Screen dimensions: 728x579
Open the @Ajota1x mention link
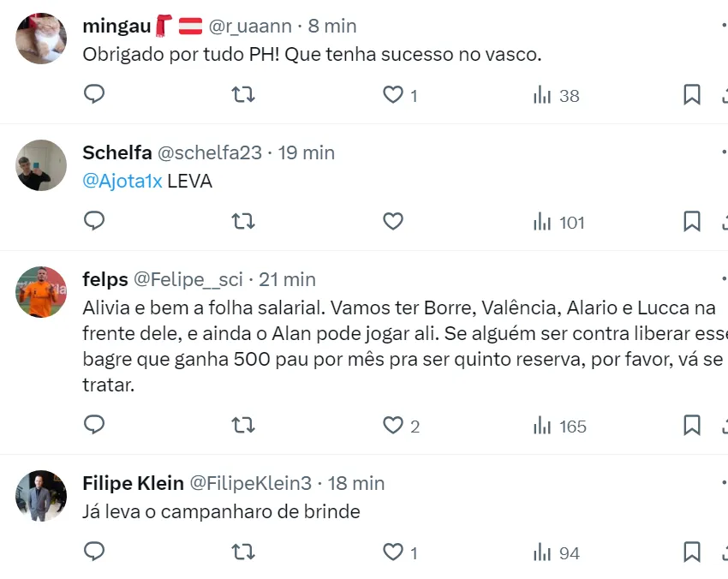[122, 182]
